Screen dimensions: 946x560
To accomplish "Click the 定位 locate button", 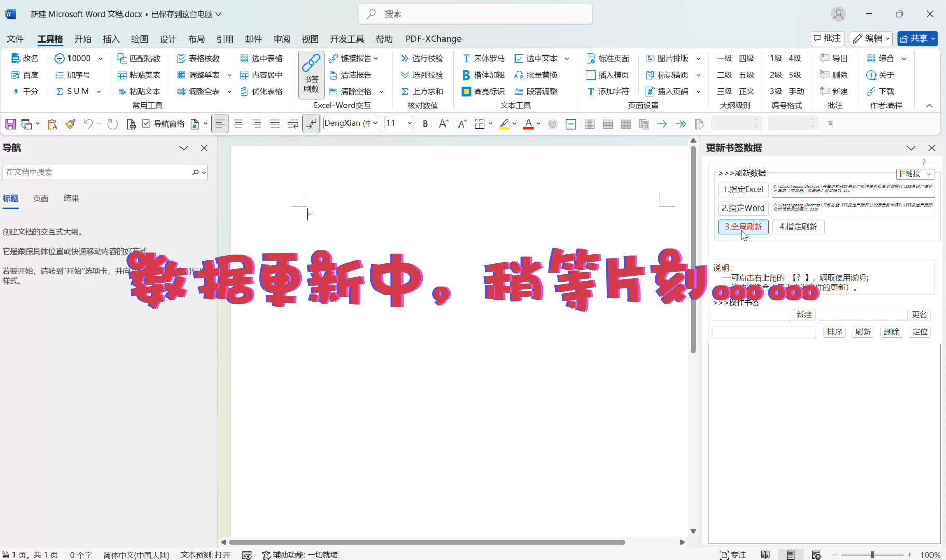I will [x=920, y=332].
